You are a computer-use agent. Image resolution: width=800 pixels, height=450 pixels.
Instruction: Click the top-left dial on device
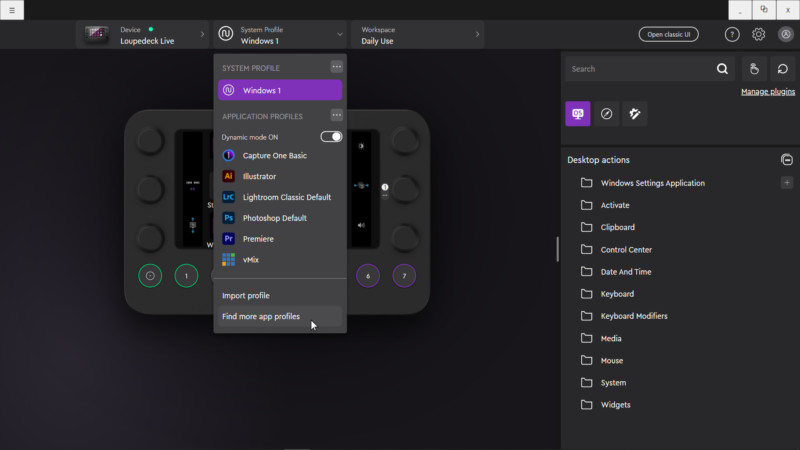[x=150, y=141]
